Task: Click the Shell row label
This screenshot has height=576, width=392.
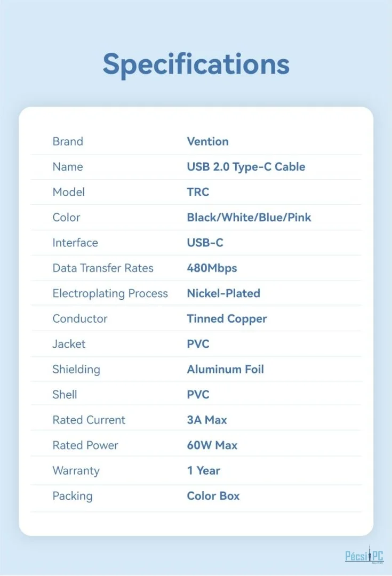Action: (x=65, y=395)
